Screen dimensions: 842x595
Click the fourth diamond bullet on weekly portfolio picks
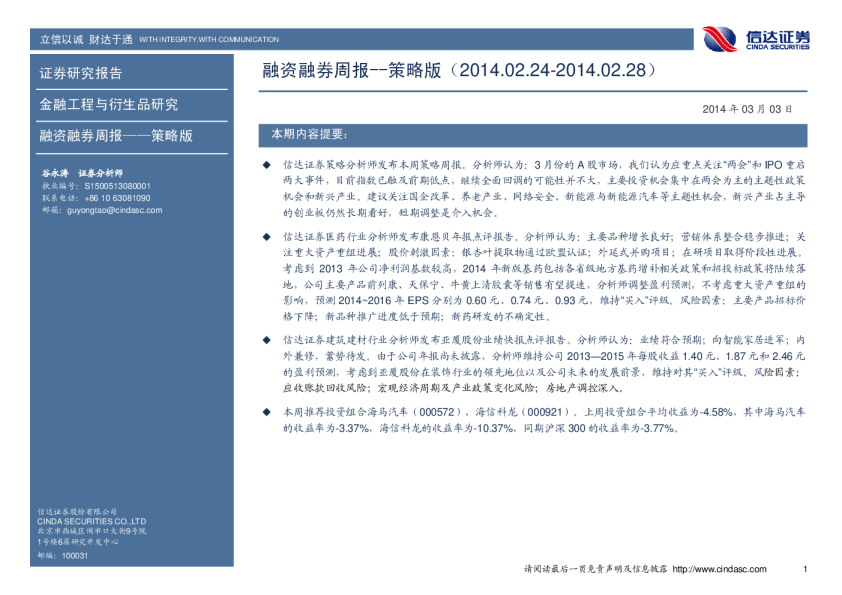point(265,413)
